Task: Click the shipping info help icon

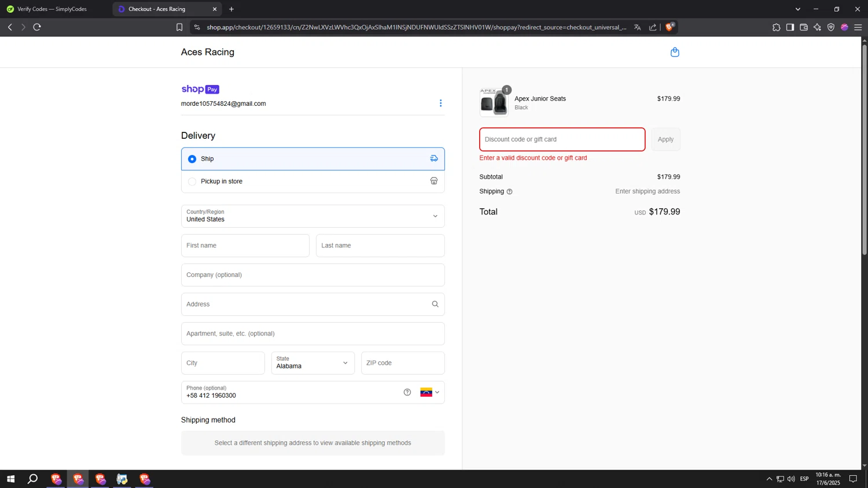Action: pyautogui.click(x=509, y=191)
